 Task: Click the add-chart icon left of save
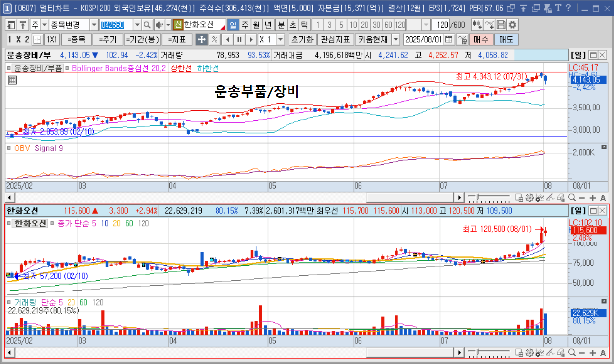coord(477,25)
